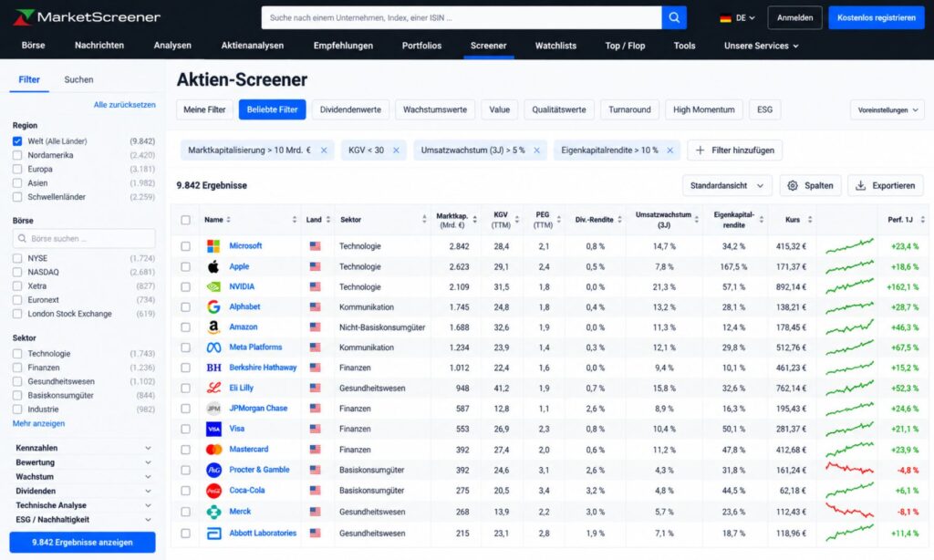
Task: Click the blue search magnifier button
Action: [x=674, y=18]
